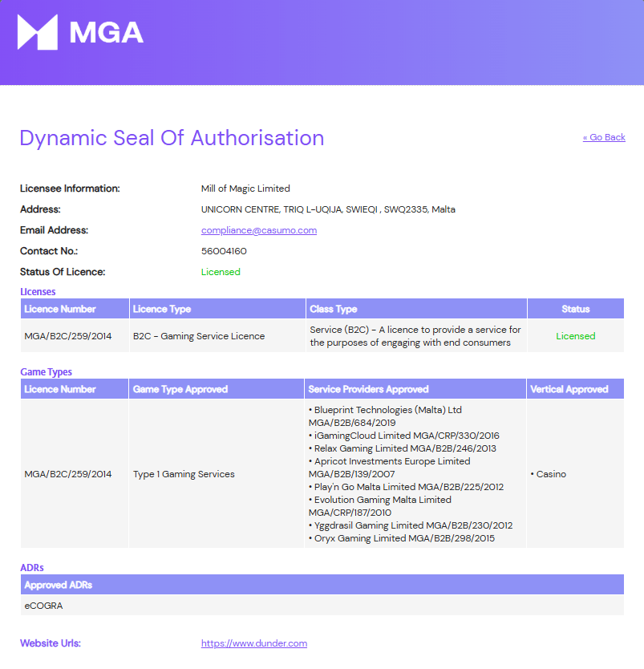Click the Approved ADRs header bar

(x=322, y=585)
